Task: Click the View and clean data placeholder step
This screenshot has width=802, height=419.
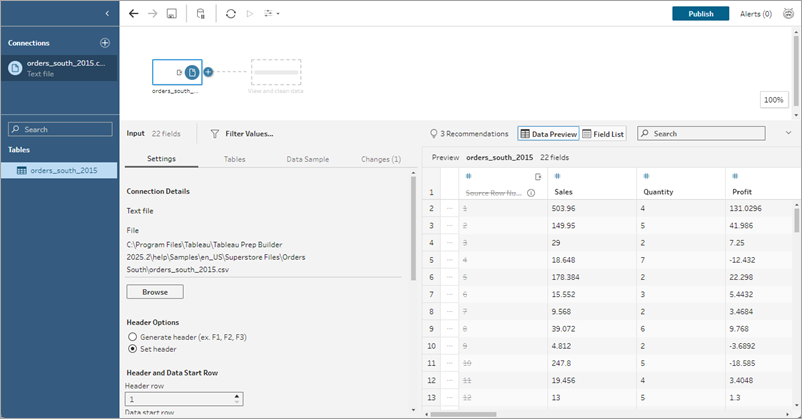Action: click(x=276, y=72)
